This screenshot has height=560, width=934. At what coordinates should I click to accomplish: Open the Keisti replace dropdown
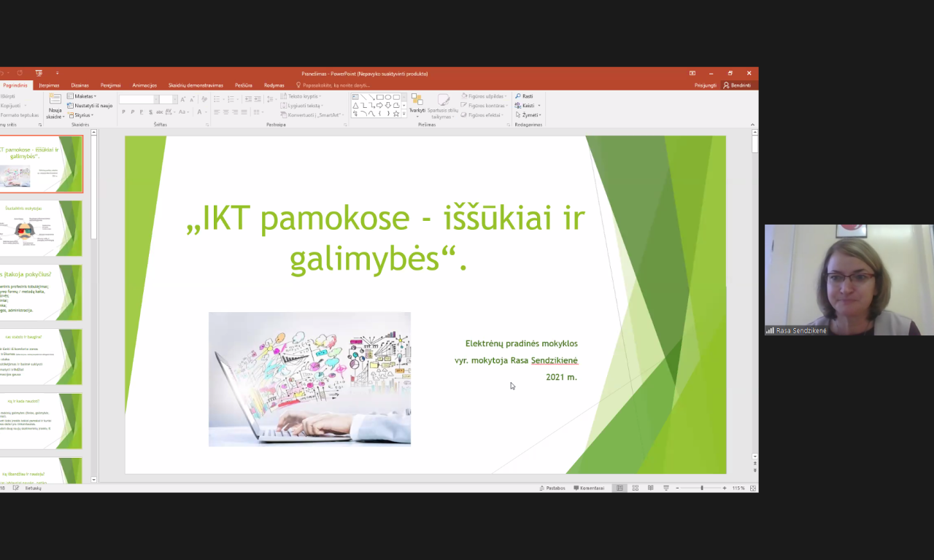tap(528, 106)
